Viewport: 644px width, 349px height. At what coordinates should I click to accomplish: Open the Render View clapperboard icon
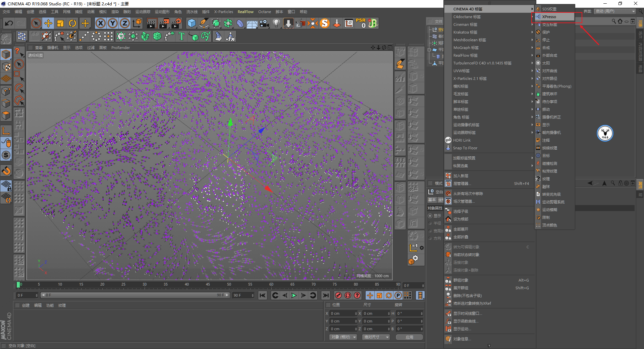click(x=152, y=23)
